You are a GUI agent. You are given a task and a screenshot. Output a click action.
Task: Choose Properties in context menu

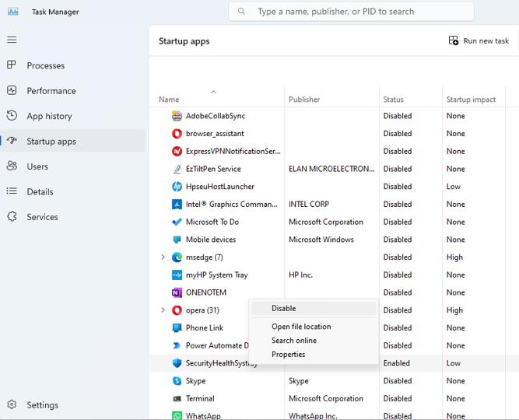click(313, 354)
